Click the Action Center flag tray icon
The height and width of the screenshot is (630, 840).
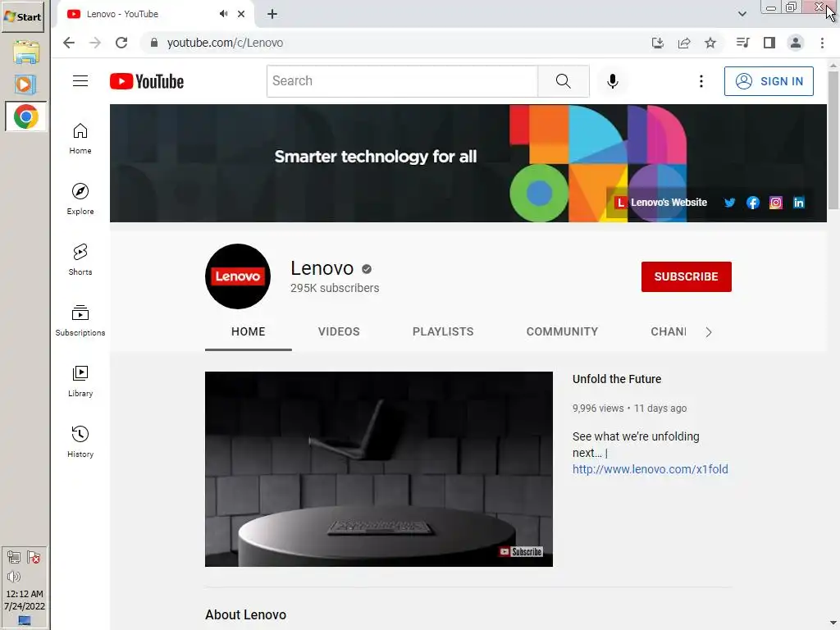pos(34,558)
